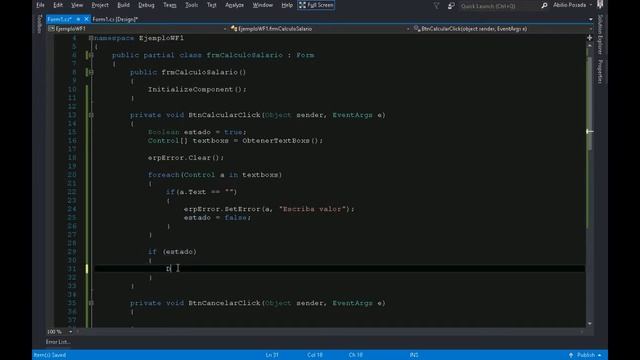
Task: Open the Solution Explorer side tab
Action: click(600, 34)
